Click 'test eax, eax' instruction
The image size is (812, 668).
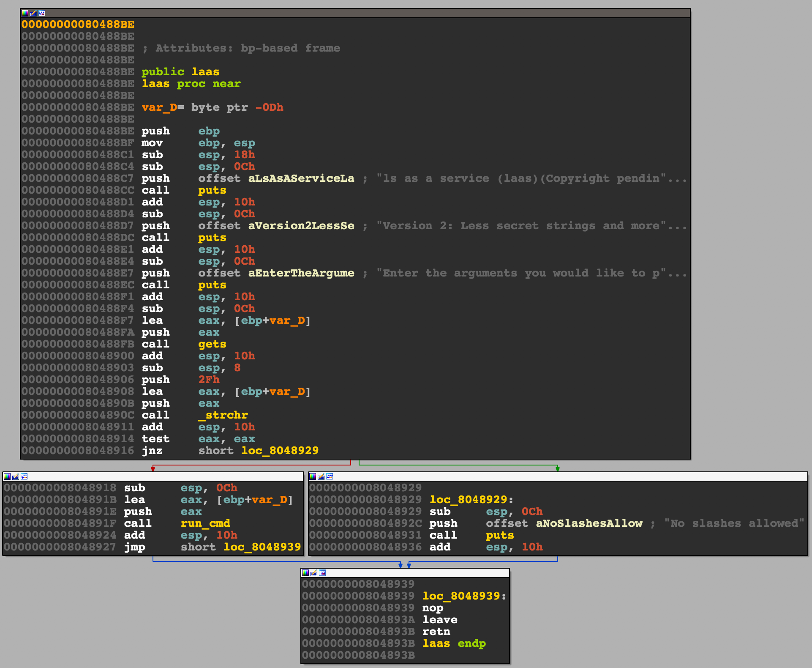[x=198, y=439]
